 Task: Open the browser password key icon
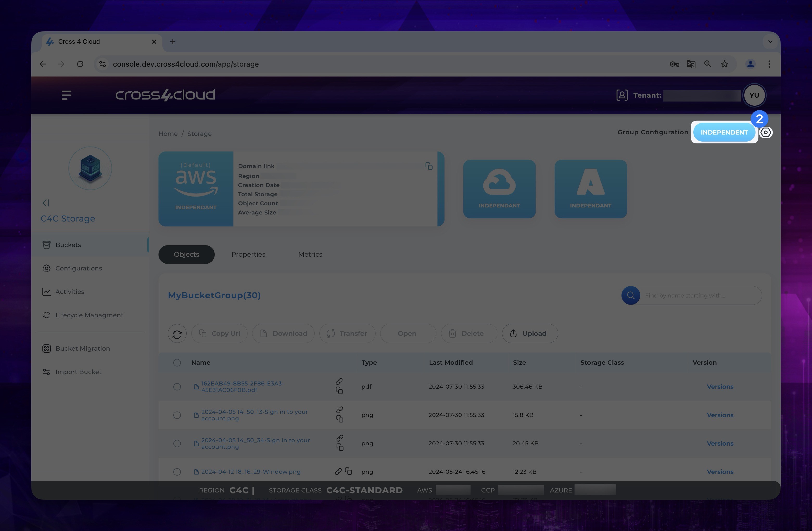[x=674, y=64]
